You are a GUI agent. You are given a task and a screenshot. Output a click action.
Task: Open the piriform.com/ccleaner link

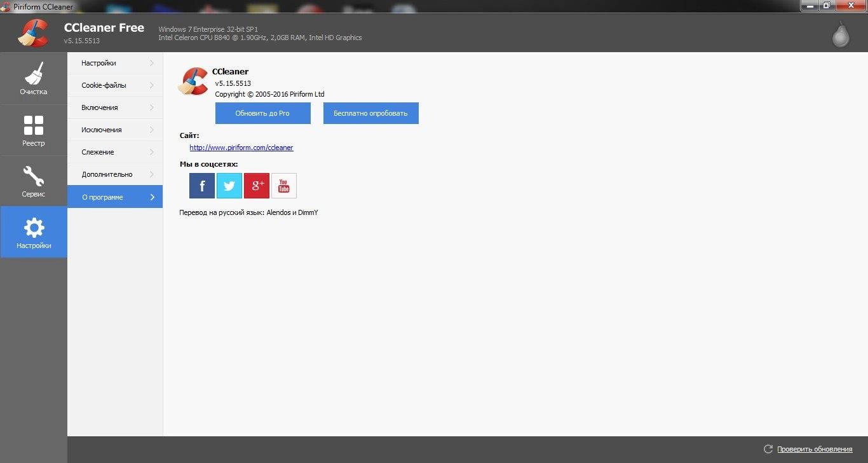241,148
